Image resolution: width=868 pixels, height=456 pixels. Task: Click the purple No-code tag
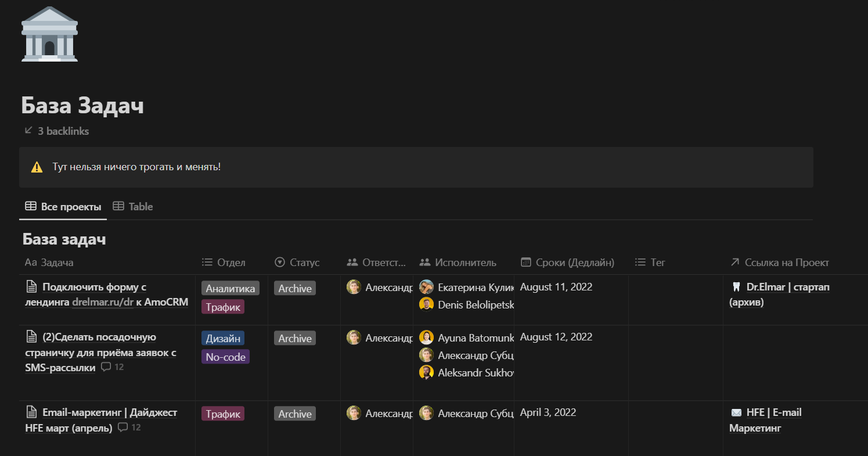pos(225,357)
